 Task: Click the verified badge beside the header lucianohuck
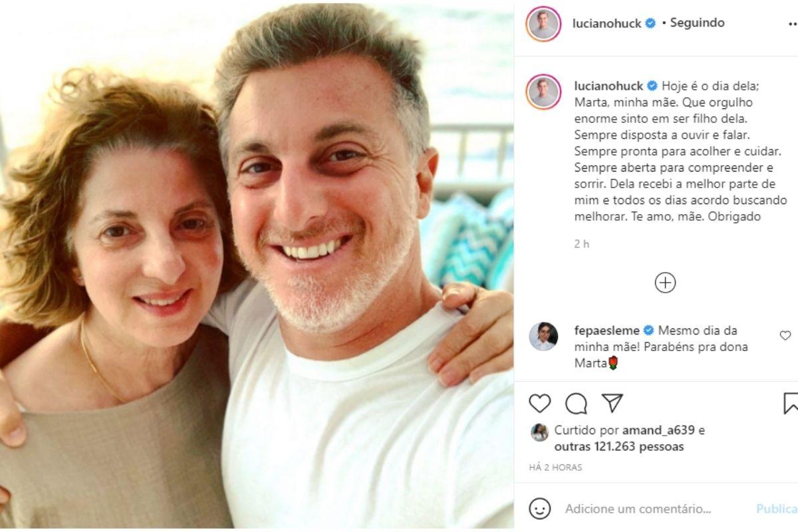click(651, 23)
